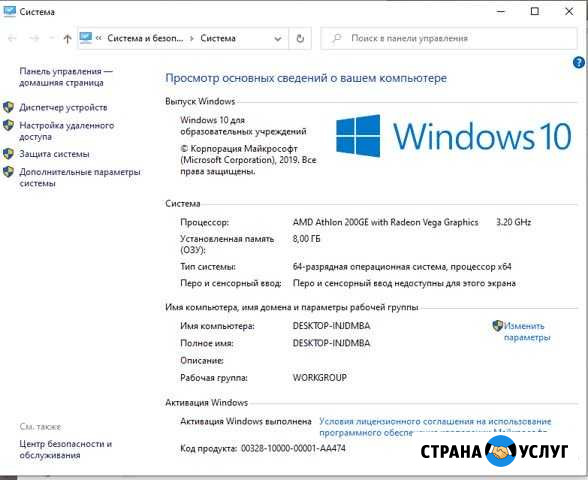Select the full name value in the 'Полное имя' row
588x480 pixels.
[331, 343]
